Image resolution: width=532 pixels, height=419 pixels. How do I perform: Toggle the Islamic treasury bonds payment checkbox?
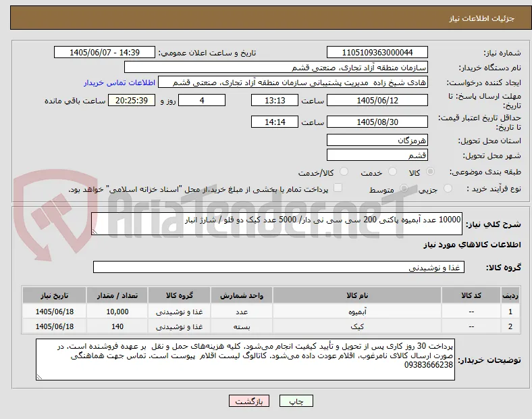(x=338, y=188)
